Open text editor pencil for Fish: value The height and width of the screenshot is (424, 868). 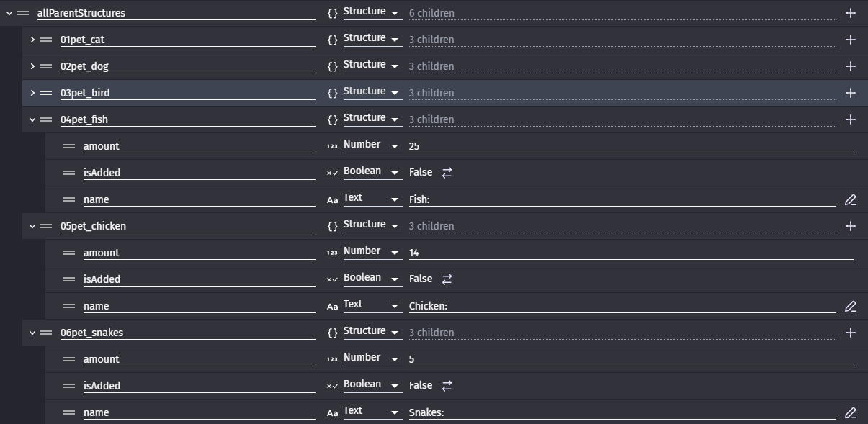click(x=850, y=199)
